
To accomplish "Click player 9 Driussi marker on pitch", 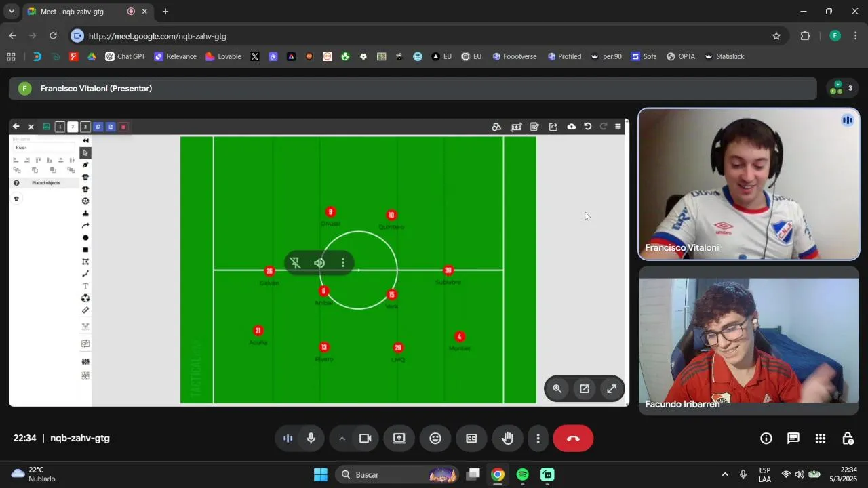I will click(330, 212).
